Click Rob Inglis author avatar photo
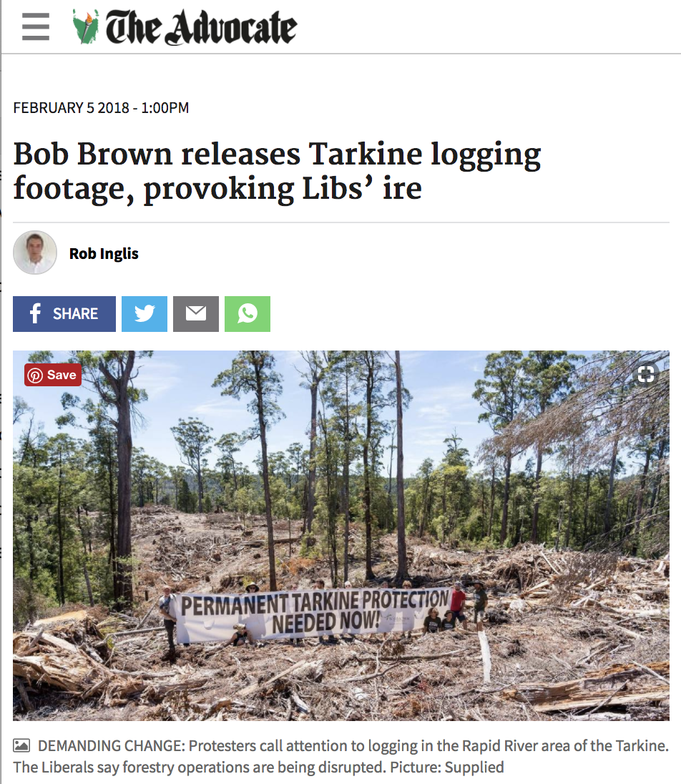This screenshot has width=681, height=784. coord(35,253)
